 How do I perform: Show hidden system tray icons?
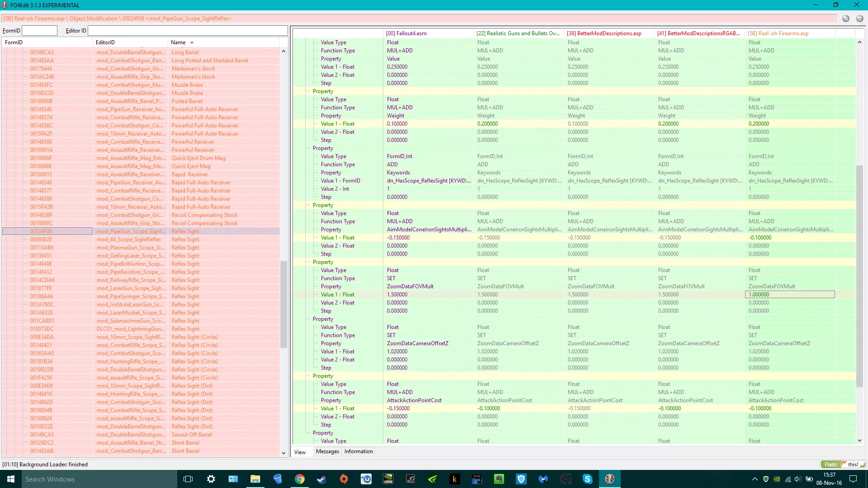(755, 479)
